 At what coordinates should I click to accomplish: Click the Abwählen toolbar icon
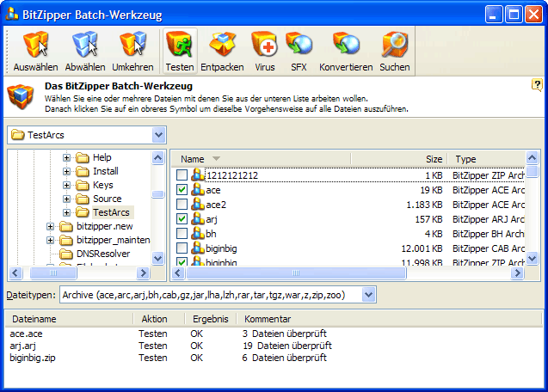tap(85, 51)
